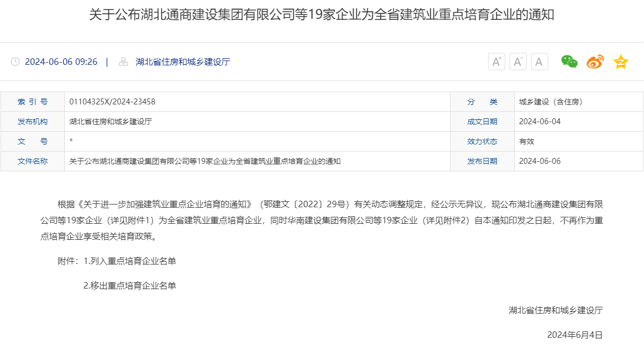Click the organization icon beside the department name
The height and width of the screenshot is (348, 644).
pyautogui.click(x=124, y=62)
